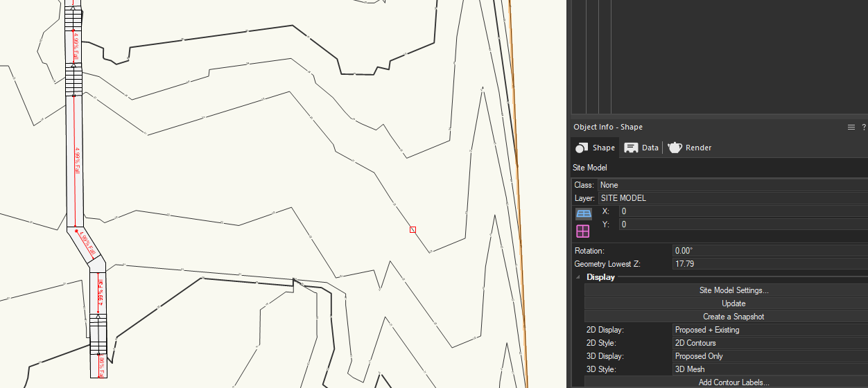Click Create a Snapshot button

(x=734, y=317)
